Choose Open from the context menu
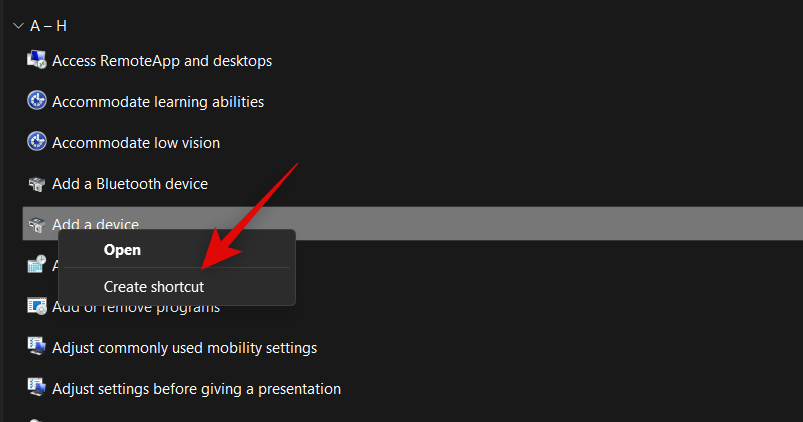Screen dimensions: 803x422 click(x=122, y=250)
